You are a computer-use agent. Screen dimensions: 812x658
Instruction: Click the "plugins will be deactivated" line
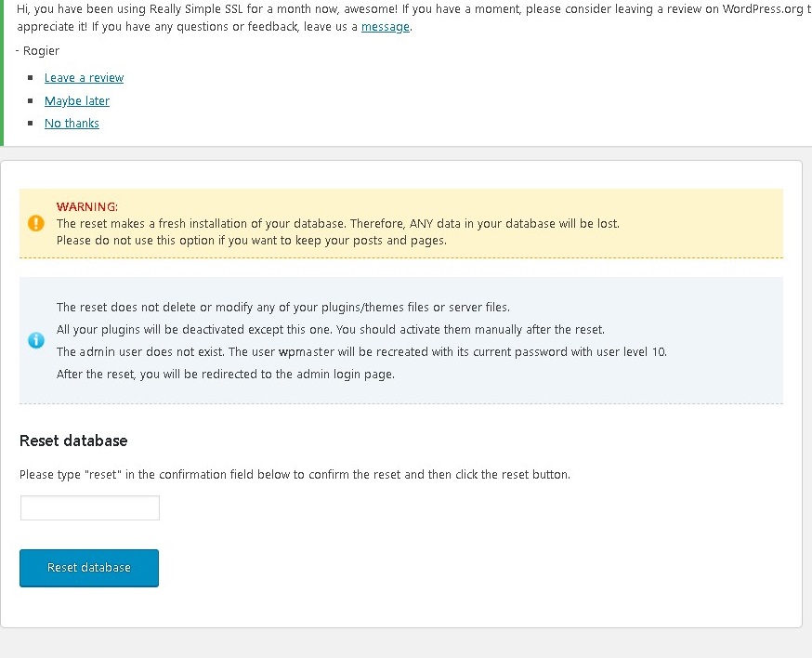click(x=330, y=329)
